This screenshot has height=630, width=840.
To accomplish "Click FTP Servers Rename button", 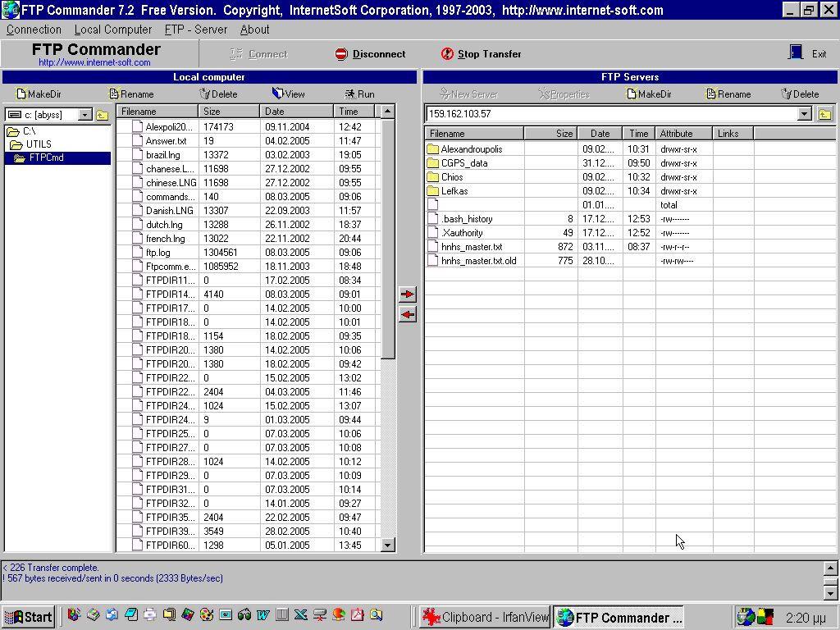I will [x=728, y=94].
